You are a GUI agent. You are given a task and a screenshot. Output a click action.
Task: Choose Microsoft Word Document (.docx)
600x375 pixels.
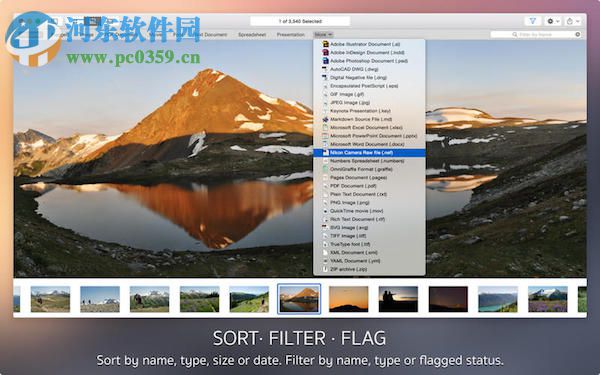coord(369,144)
